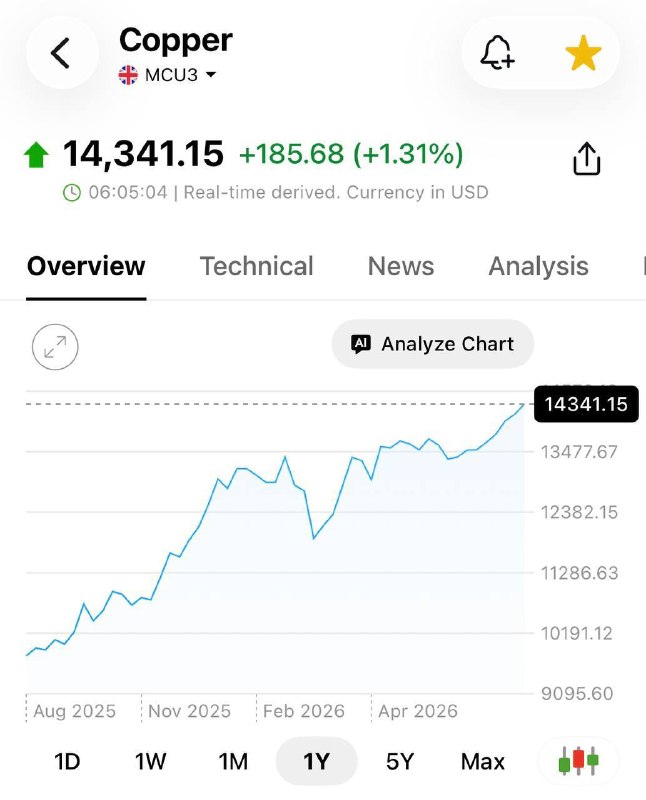
Task: Open the share icon beside price
Action: click(x=586, y=158)
